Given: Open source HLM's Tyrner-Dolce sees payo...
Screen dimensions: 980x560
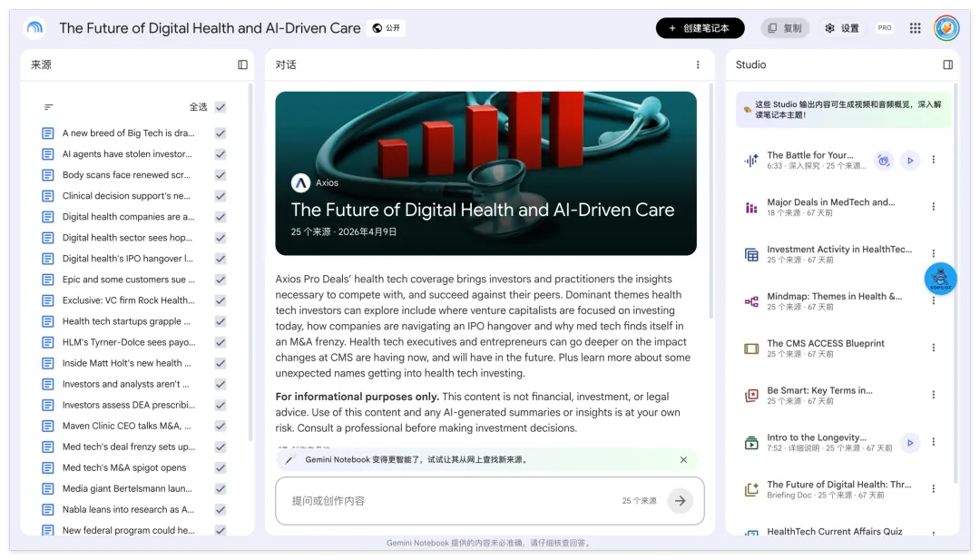Looking at the screenshot, I should (x=129, y=342).
